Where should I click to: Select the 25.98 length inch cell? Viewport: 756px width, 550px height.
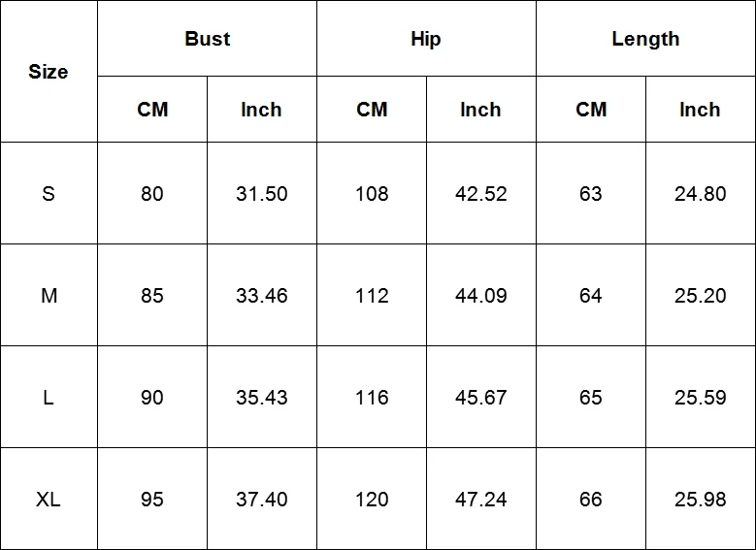701,499
